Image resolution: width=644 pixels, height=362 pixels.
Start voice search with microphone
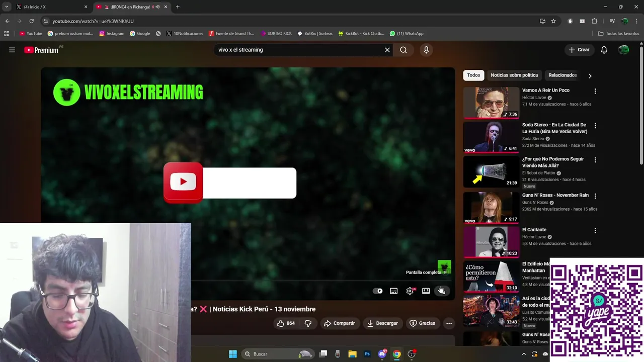point(426,50)
